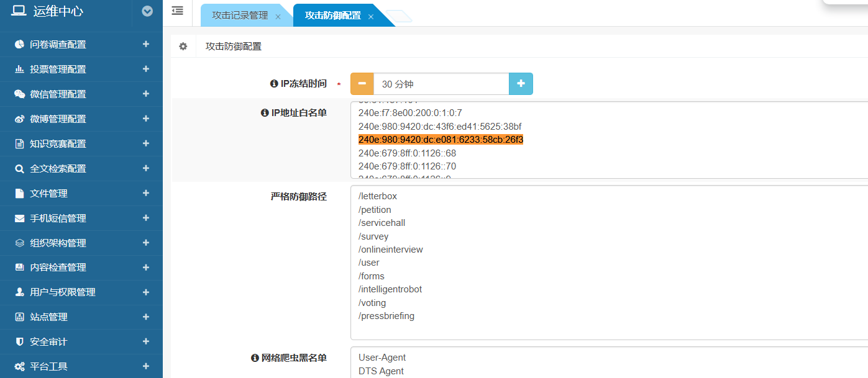
Task: Click the gear icon beside 攻击防御配置 heading
Action: pyautogui.click(x=183, y=47)
